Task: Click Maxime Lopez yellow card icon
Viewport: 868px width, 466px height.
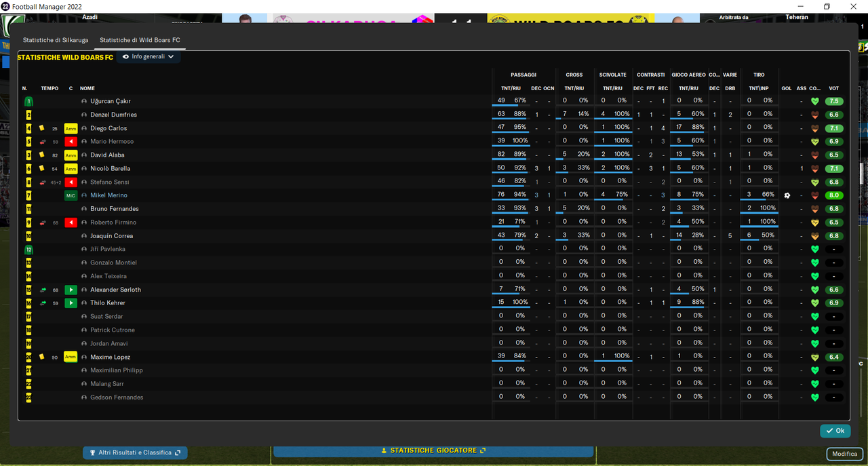Action: click(41, 357)
